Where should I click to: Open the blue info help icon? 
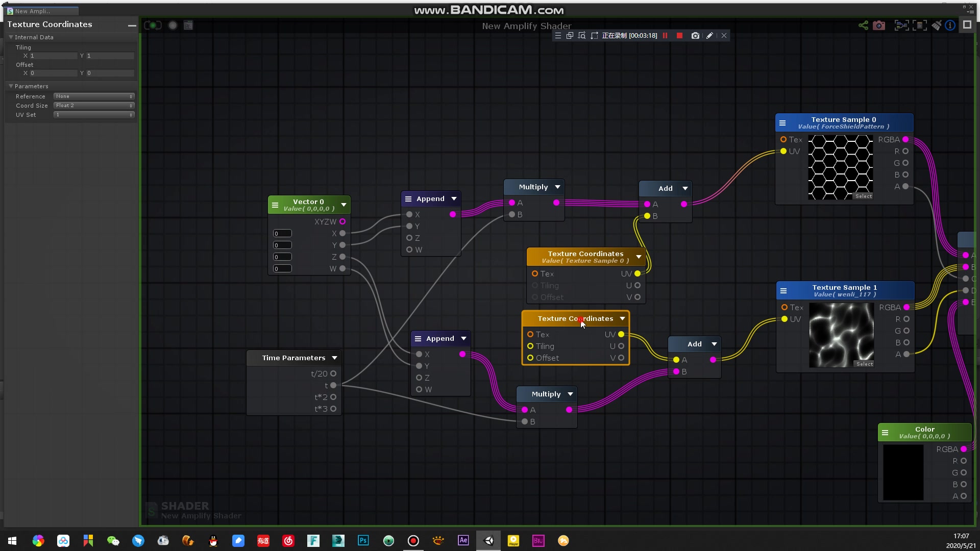[x=950, y=26]
